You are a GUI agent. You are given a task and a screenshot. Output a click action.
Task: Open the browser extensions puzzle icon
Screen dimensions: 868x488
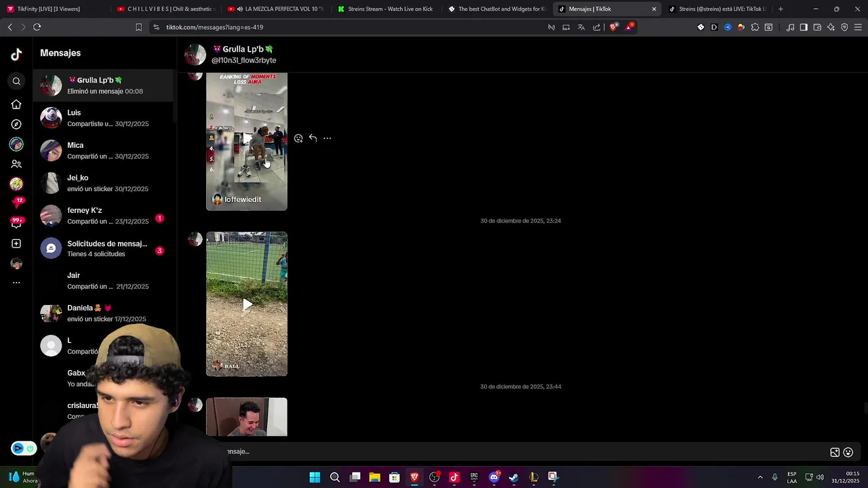point(755,27)
